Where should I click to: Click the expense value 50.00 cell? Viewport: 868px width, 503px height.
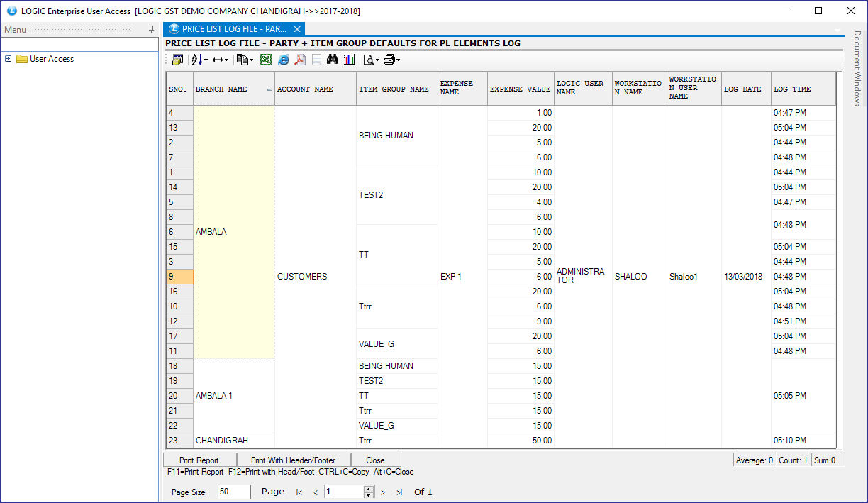pos(521,441)
